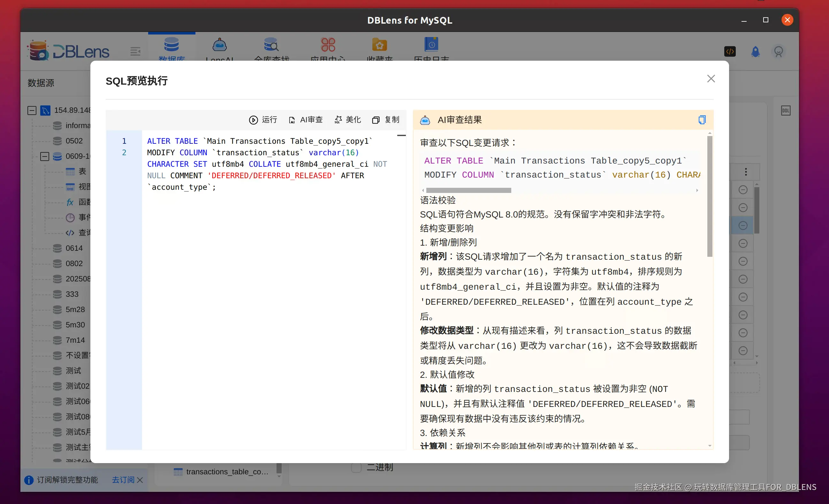The image size is (829, 504).
Task: Click line number 2 in the SQL editor gutter
Action: pos(124,152)
